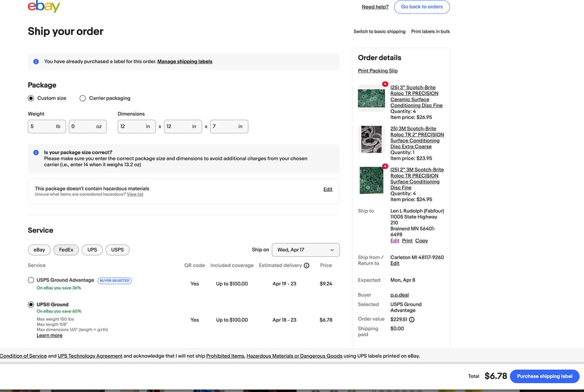The height and width of the screenshot is (392, 584).
Task: Click the weight pounds input field
Action: [x=47, y=126]
